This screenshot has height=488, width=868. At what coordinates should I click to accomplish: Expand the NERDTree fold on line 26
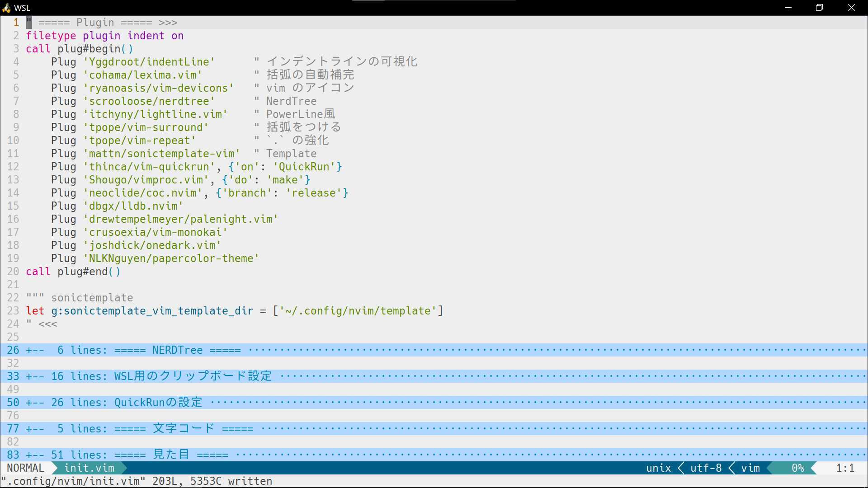pyautogui.click(x=177, y=350)
